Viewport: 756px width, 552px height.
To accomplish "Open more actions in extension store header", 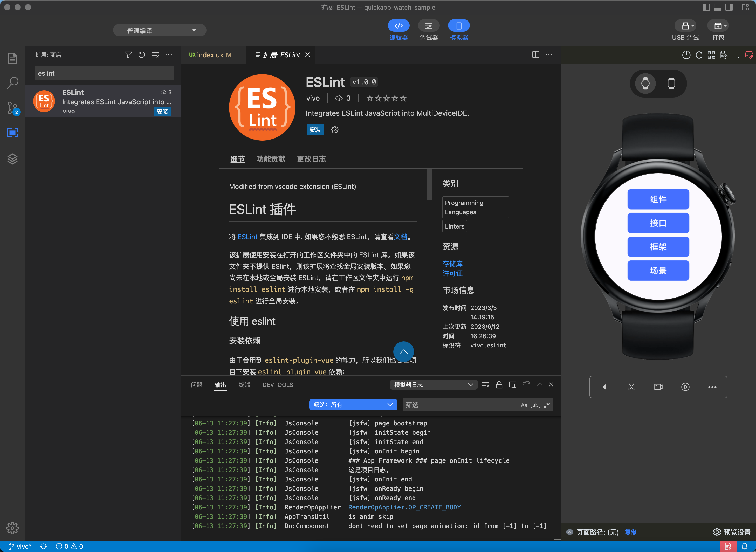I will [169, 55].
